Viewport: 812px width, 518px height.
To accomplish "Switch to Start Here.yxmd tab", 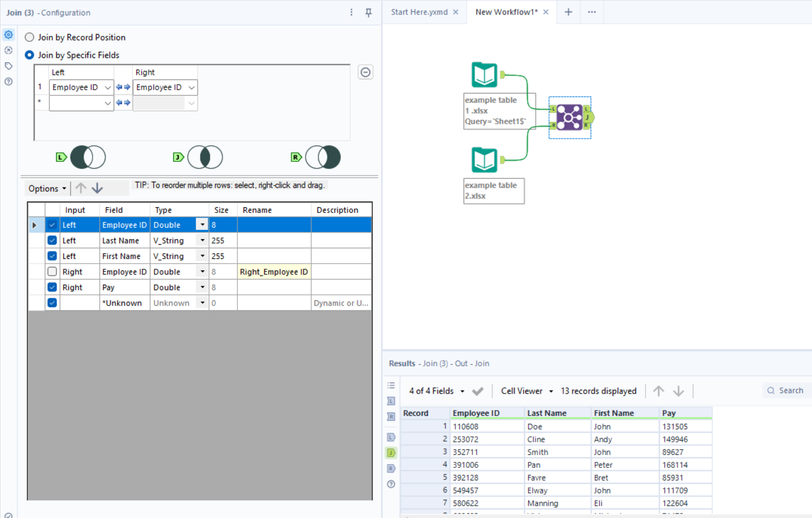I will coord(419,12).
